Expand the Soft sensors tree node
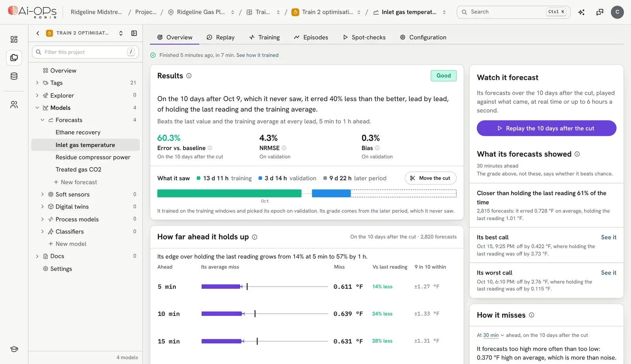 (x=42, y=194)
